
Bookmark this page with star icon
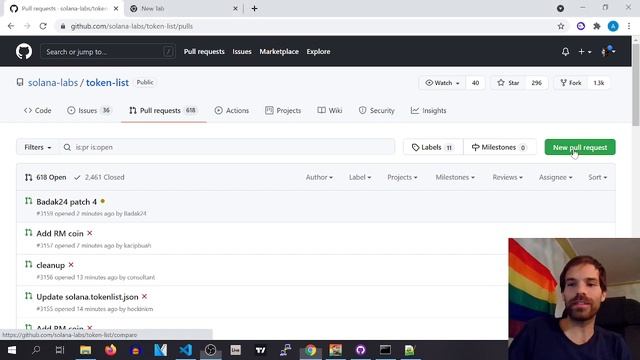pyautogui.click(x=561, y=26)
